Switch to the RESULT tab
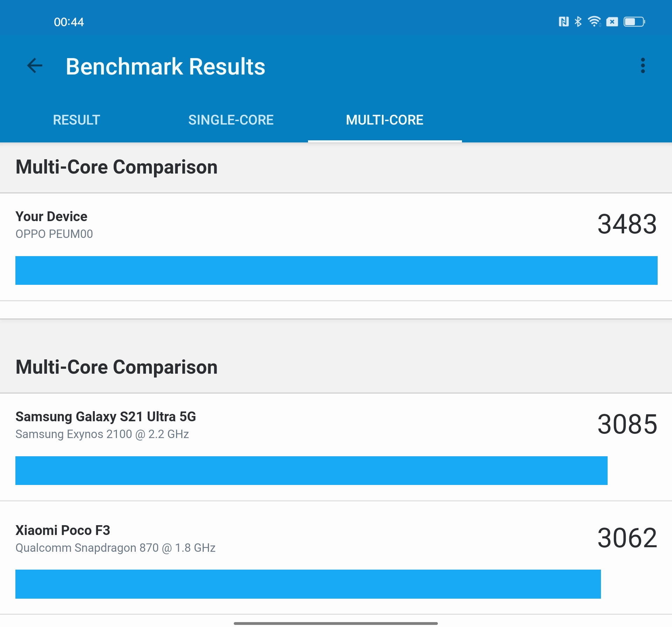Viewport: 672px width, 627px height. pyautogui.click(x=76, y=120)
